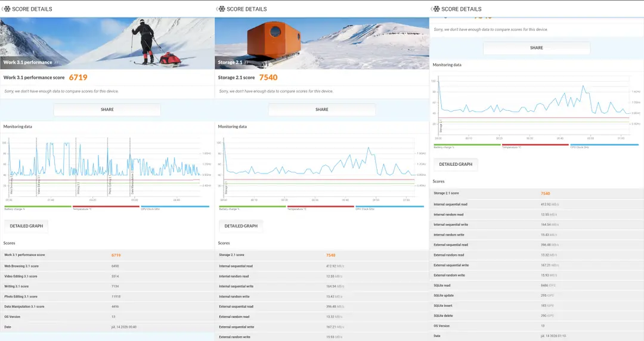Open DETAILED GRAPH below the orange cabin screen's chart
Screen dimensions: 644x341
point(241,226)
